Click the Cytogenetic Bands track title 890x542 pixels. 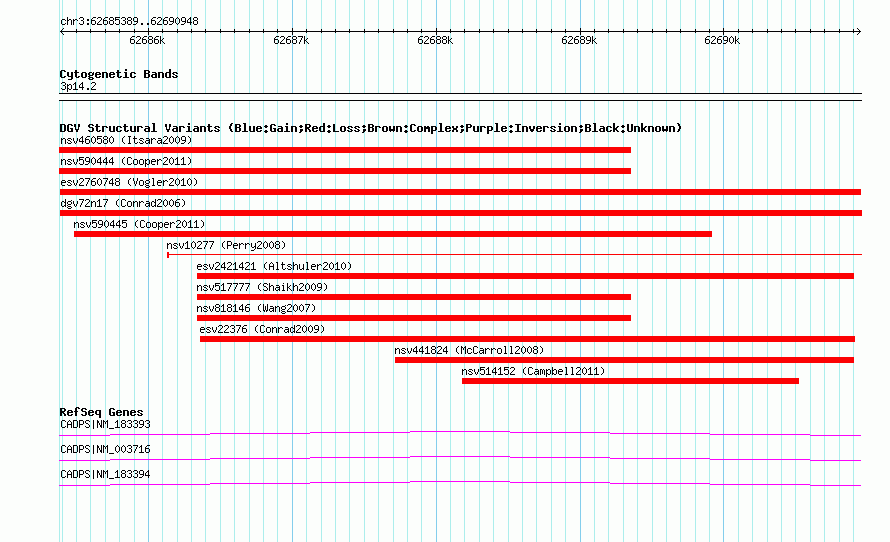(x=119, y=74)
